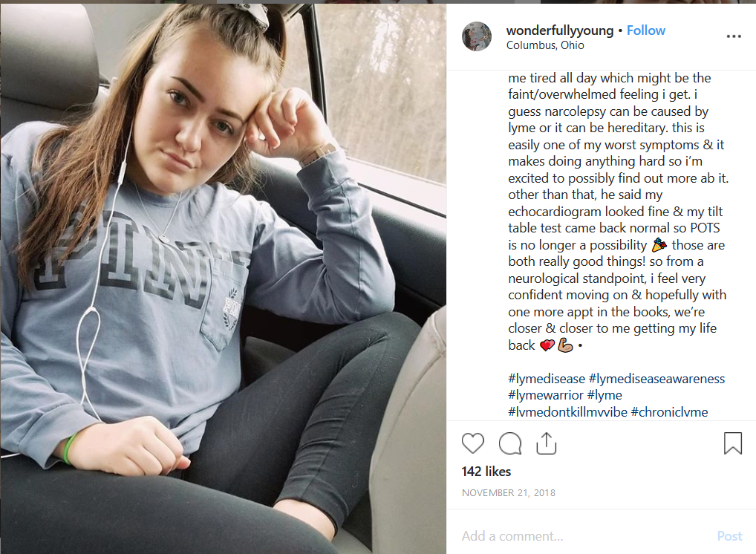Open the #lyme hashtag
Screen dimensions: 756x554
pos(605,395)
